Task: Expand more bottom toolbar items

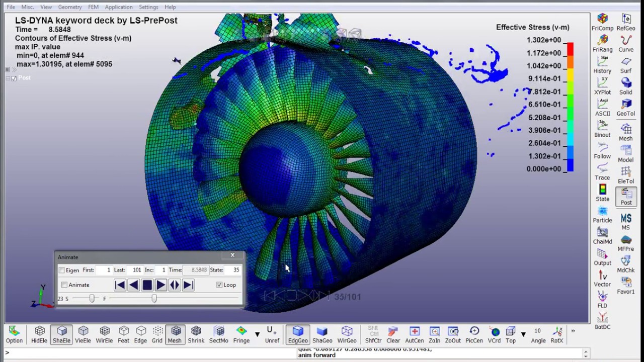Action: 573,331
